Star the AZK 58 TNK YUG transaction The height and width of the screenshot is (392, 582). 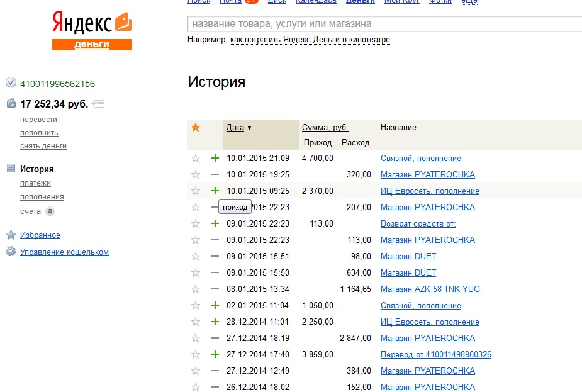pyautogui.click(x=196, y=289)
